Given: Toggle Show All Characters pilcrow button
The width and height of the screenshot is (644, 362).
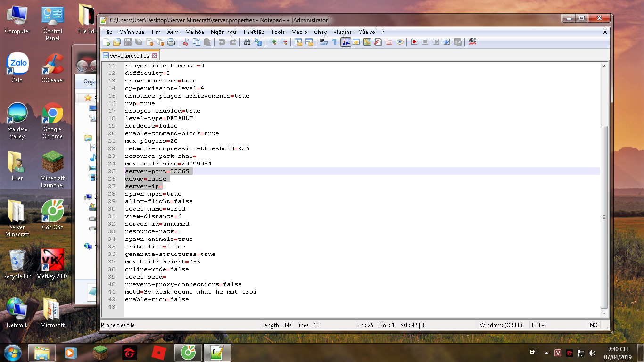Looking at the screenshot, I should [x=334, y=42].
